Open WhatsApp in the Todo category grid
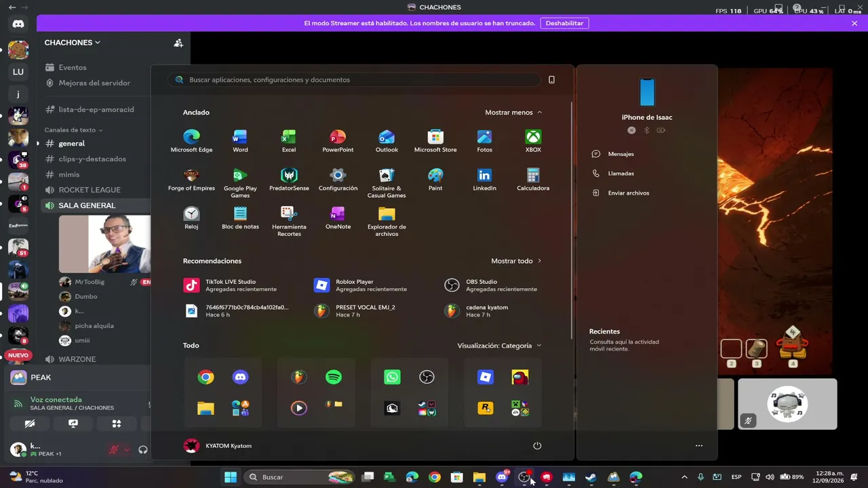This screenshot has width=868, height=488. tap(392, 377)
